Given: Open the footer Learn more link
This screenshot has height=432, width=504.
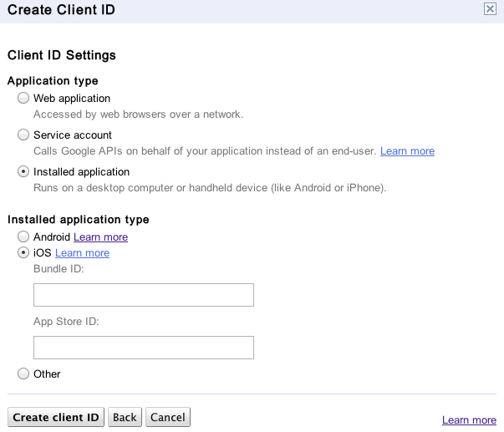Looking at the screenshot, I should (x=469, y=419).
